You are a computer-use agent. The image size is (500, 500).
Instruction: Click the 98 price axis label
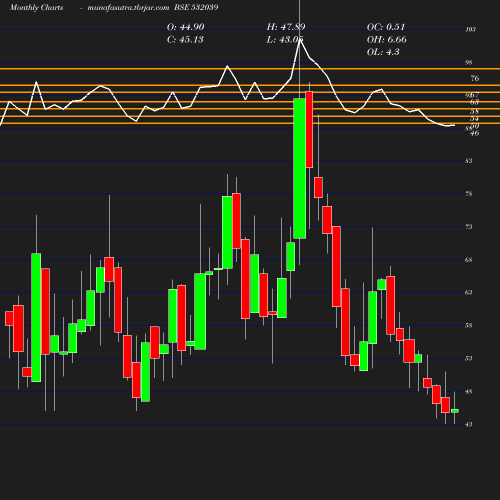click(469, 62)
